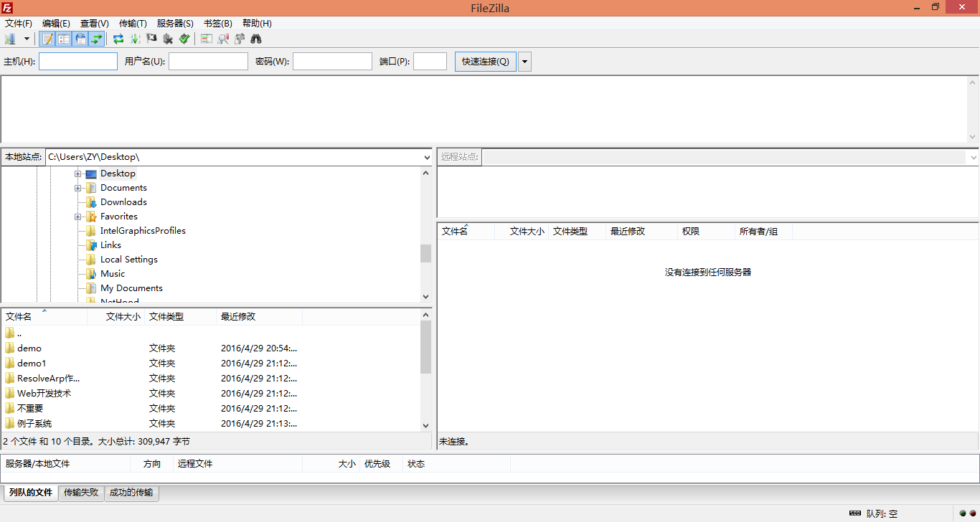Open the 书签(B) menu
Image resolution: width=980 pixels, height=522 pixels.
(218, 24)
